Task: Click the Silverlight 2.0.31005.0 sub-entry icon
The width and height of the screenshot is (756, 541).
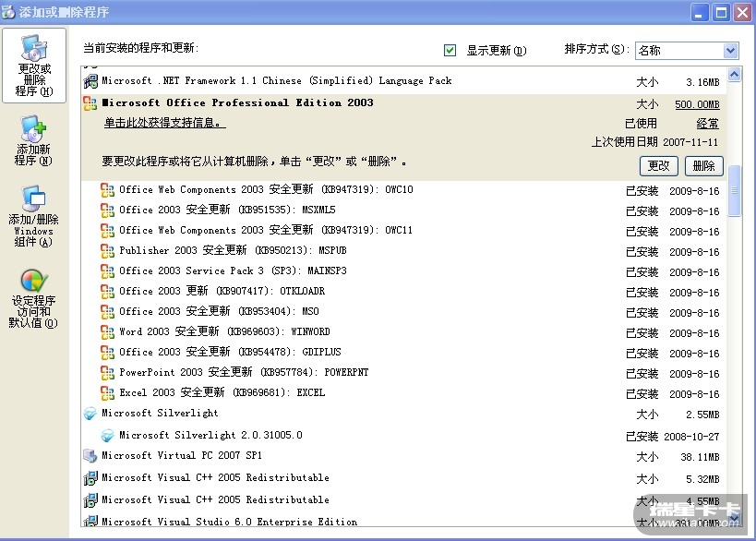Action: [107, 436]
